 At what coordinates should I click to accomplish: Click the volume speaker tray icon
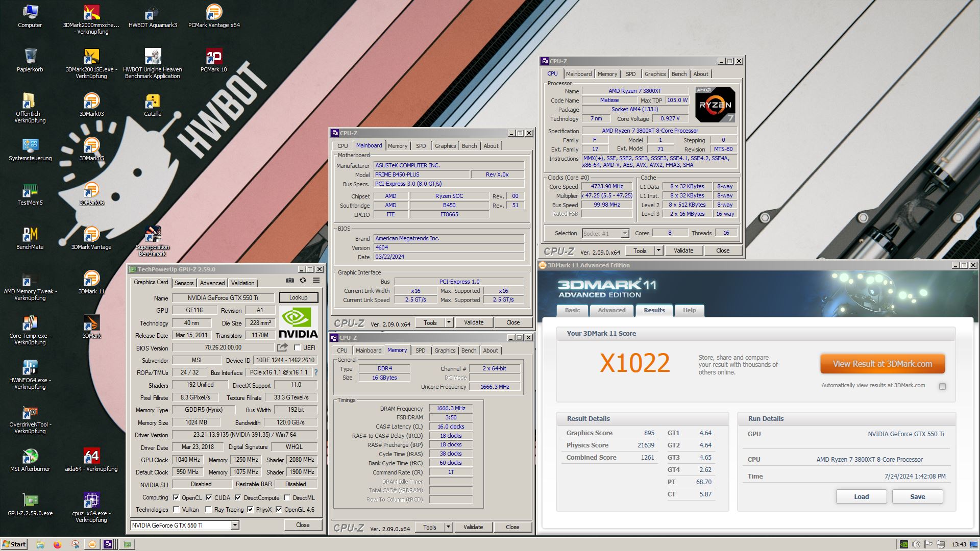coord(916,544)
